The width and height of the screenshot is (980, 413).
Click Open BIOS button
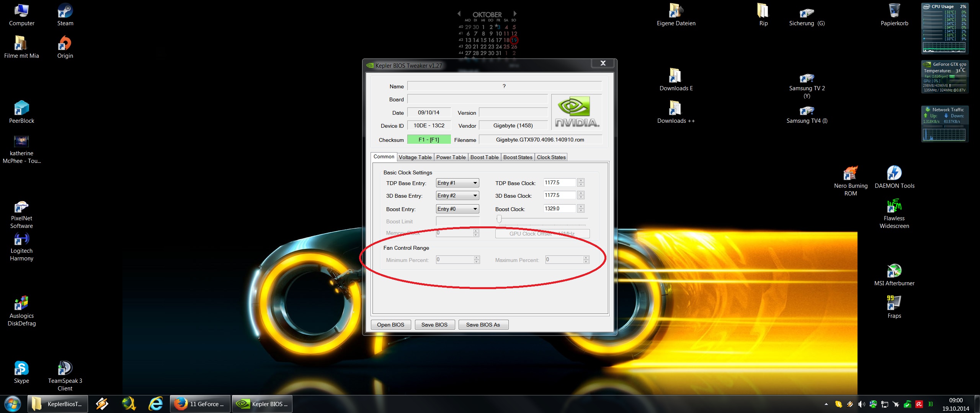(390, 325)
